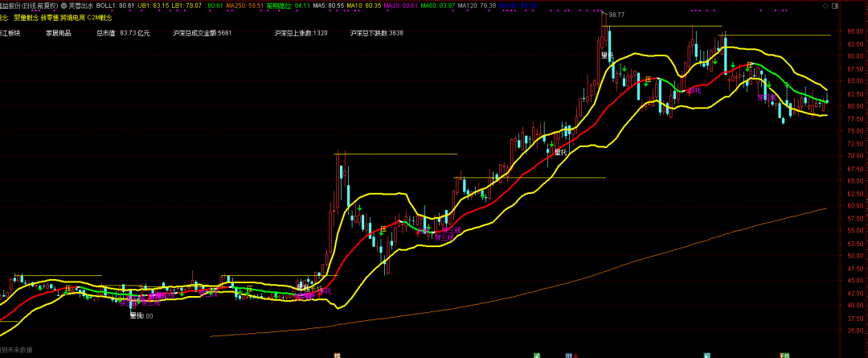Click the green 减 marker on bottom axis
Image resolution: width=868 pixels, height=358 pixels.
point(536,355)
